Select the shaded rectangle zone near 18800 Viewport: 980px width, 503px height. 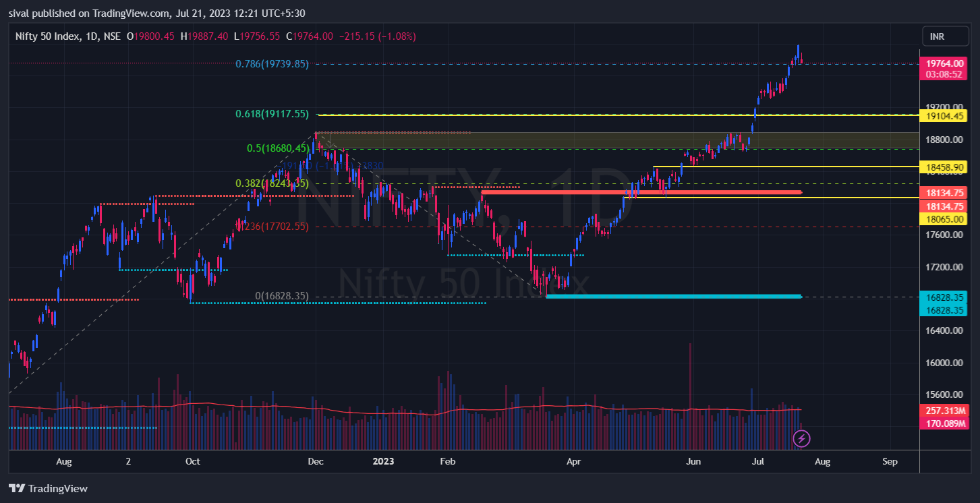[x=618, y=140]
